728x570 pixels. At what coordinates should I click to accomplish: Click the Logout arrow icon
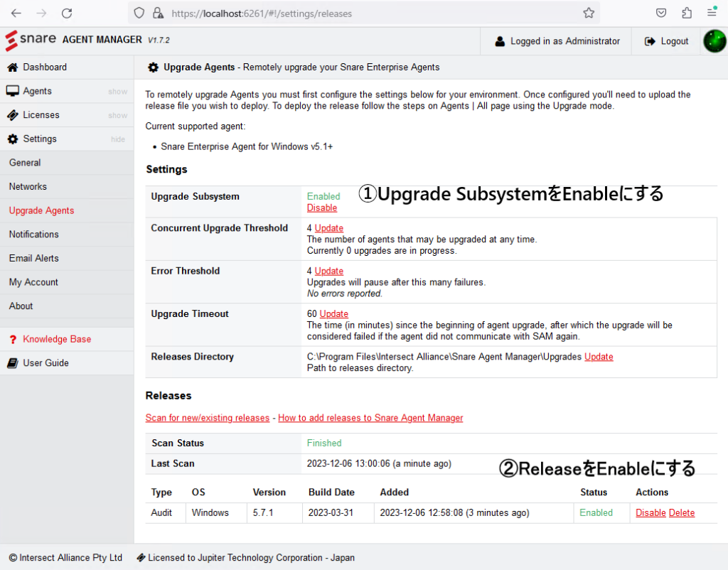(x=650, y=41)
